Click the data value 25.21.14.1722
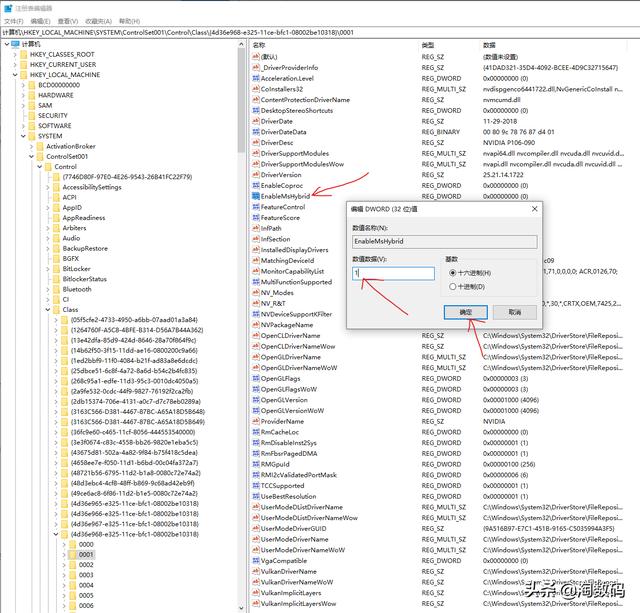The width and height of the screenshot is (640, 613). (503, 175)
